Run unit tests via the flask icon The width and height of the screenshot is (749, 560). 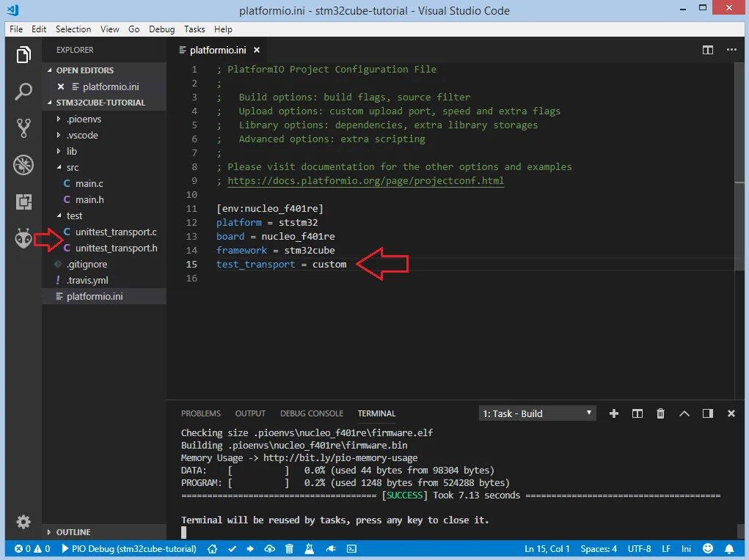(x=310, y=548)
